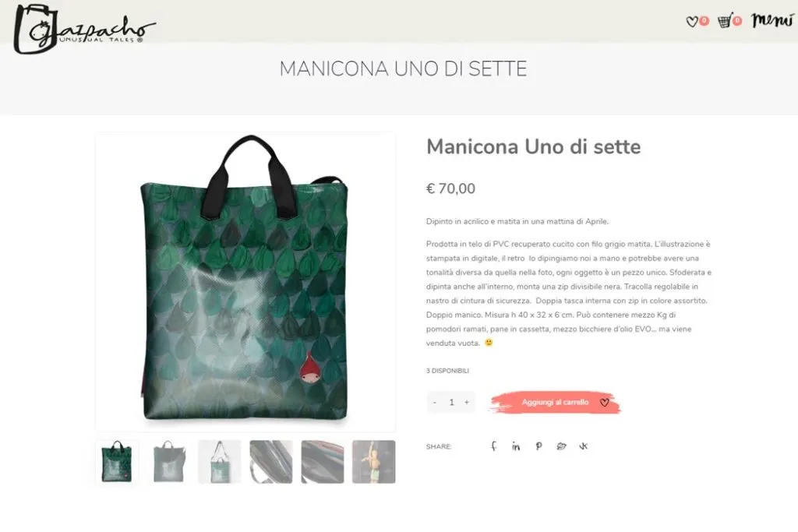The height and width of the screenshot is (532, 798).
Task: Increase quantity with the plus button
Action: click(467, 402)
